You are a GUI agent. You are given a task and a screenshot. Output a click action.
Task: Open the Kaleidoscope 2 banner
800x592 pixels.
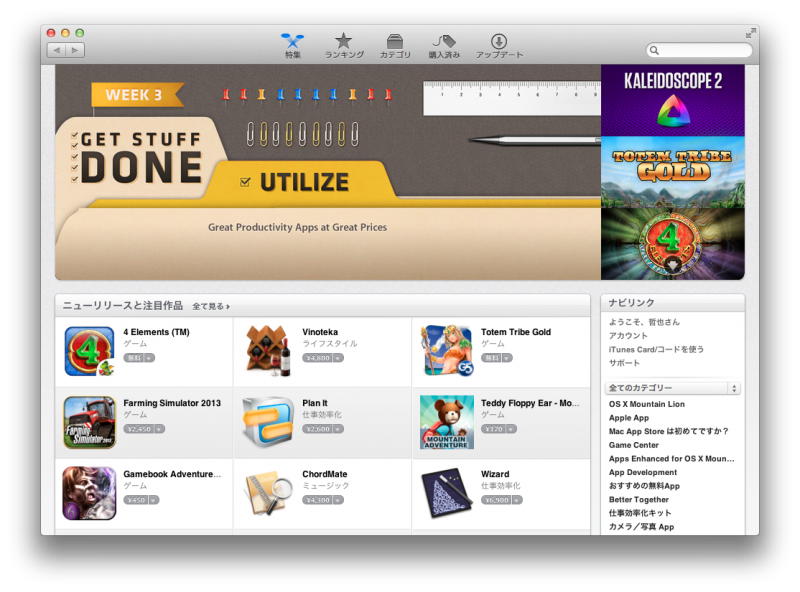tap(672, 101)
